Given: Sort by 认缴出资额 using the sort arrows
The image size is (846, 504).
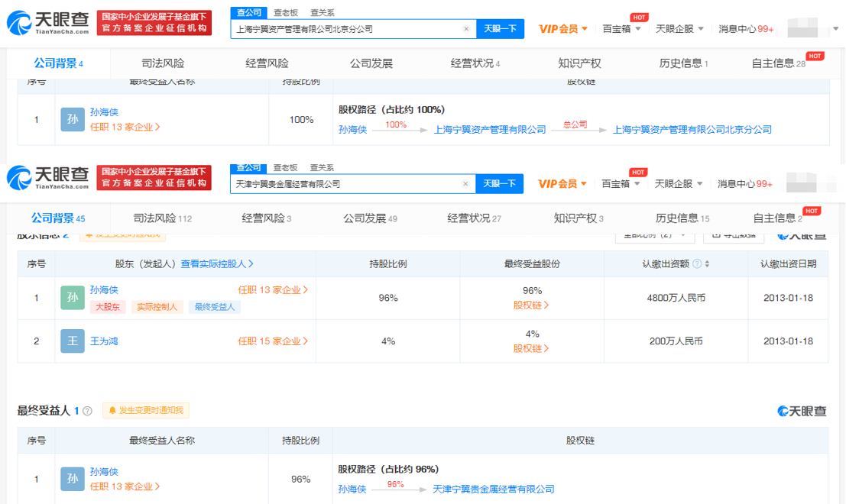Looking at the screenshot, I should pos(707,263).
